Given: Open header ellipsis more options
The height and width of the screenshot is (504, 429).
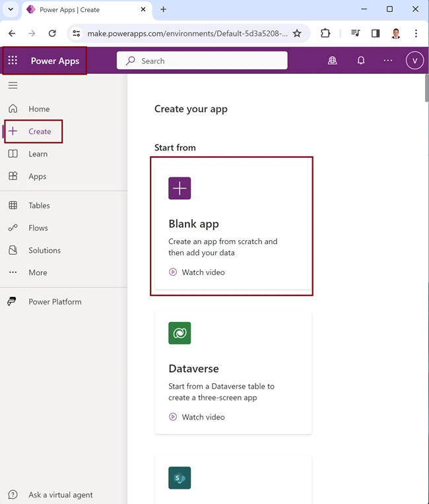Looking at the screenshot, I should pos(388,61).
